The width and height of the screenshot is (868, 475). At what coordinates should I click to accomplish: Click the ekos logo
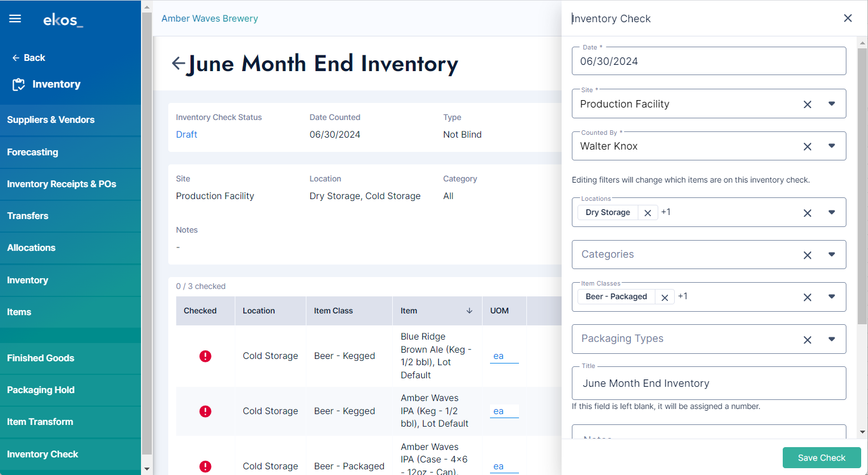(x=63, y=20)
